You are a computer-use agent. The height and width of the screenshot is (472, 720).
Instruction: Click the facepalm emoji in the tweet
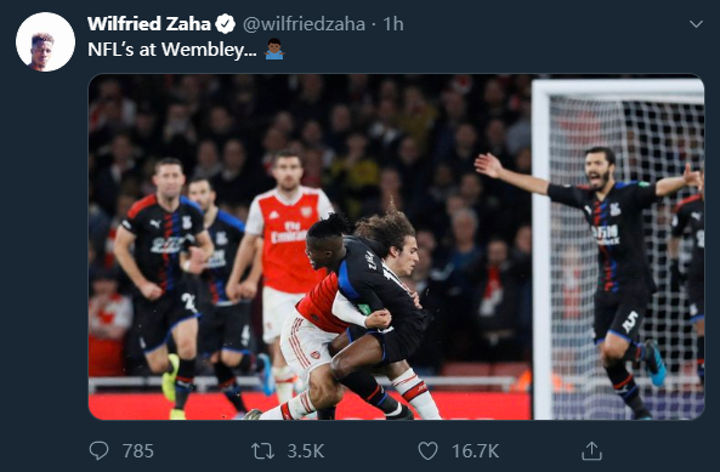(x=274, y=50)
